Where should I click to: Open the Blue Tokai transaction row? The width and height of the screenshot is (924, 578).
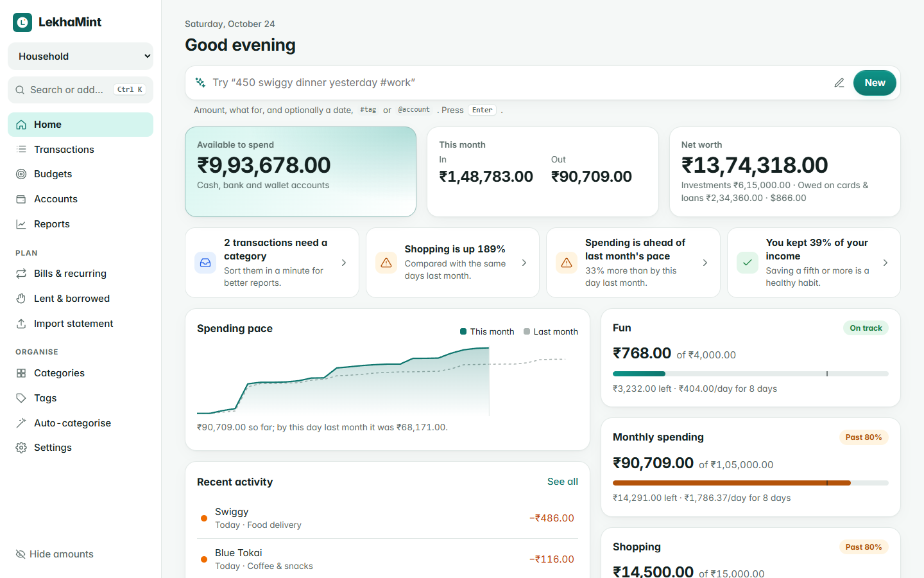388,559
